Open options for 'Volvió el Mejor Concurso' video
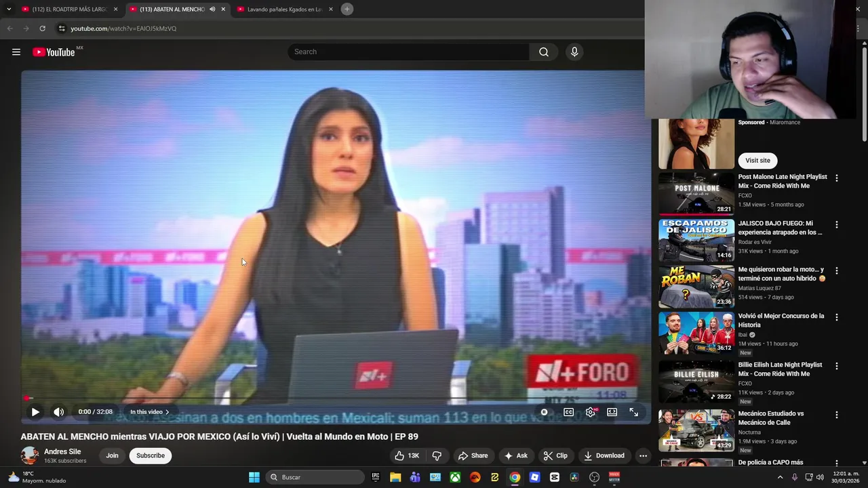868x488 pixels. coord(836,317)
